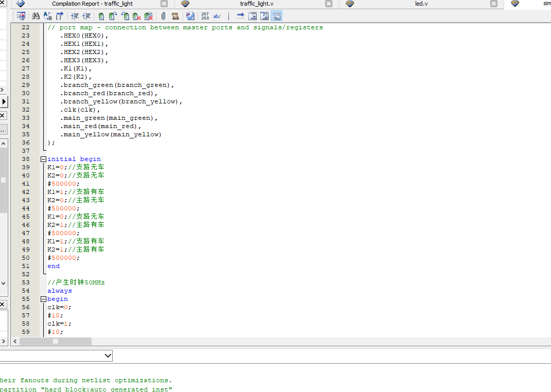Screen dimensions: 551x392
Task: Close the led.v tab
Action: [494, 4]
